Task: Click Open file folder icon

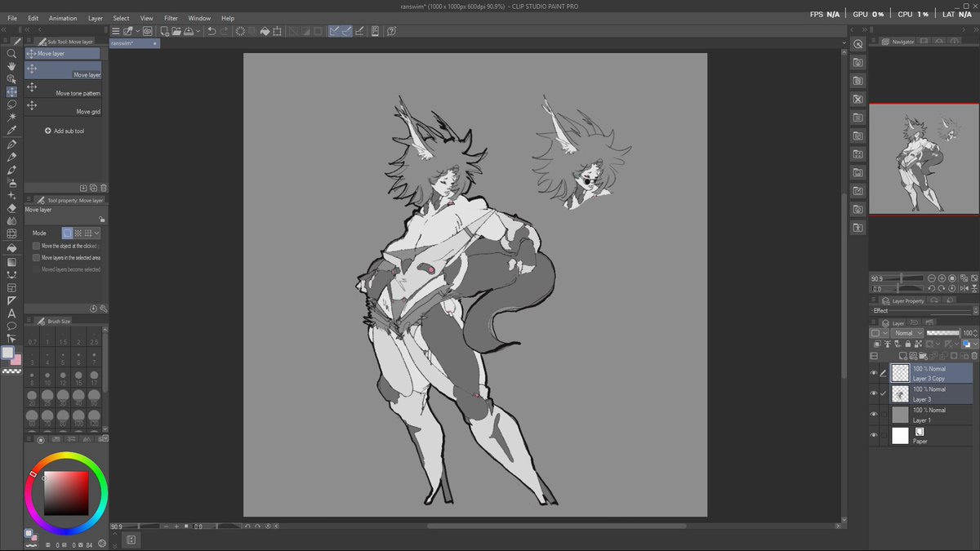Action: 176,31
